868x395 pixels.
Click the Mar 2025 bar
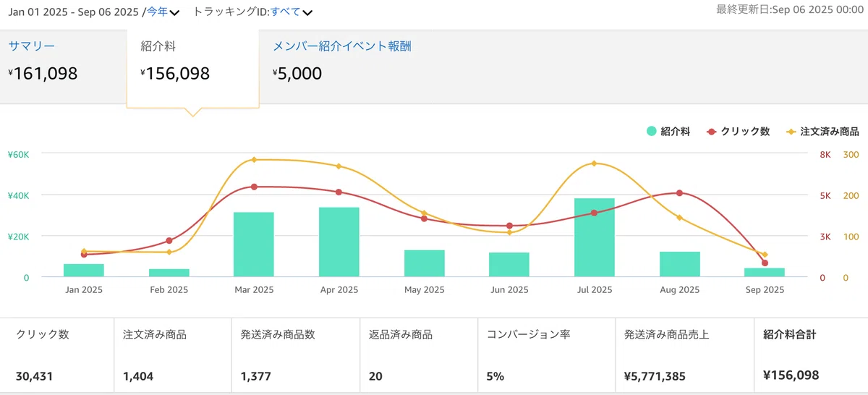[x=254, y=245]
